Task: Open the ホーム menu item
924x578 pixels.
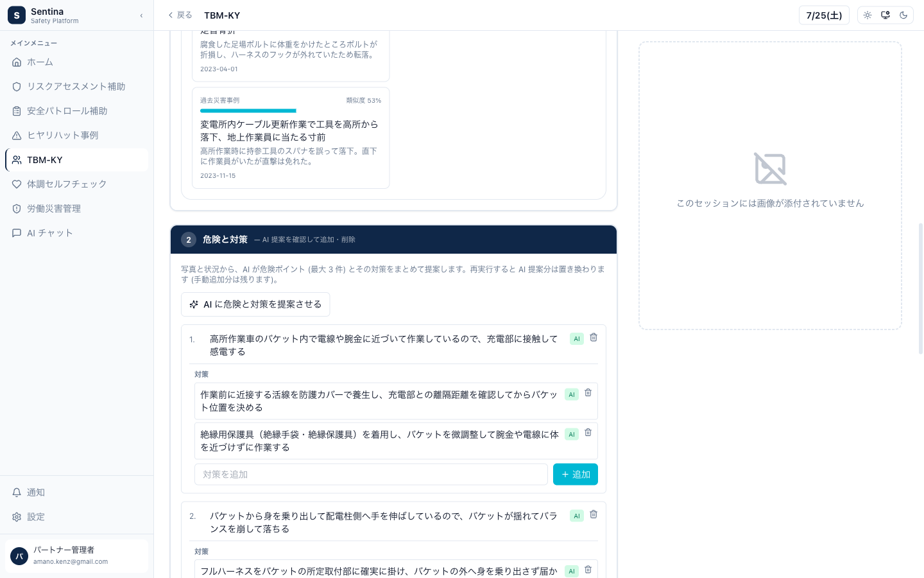Action: [76, 62]
